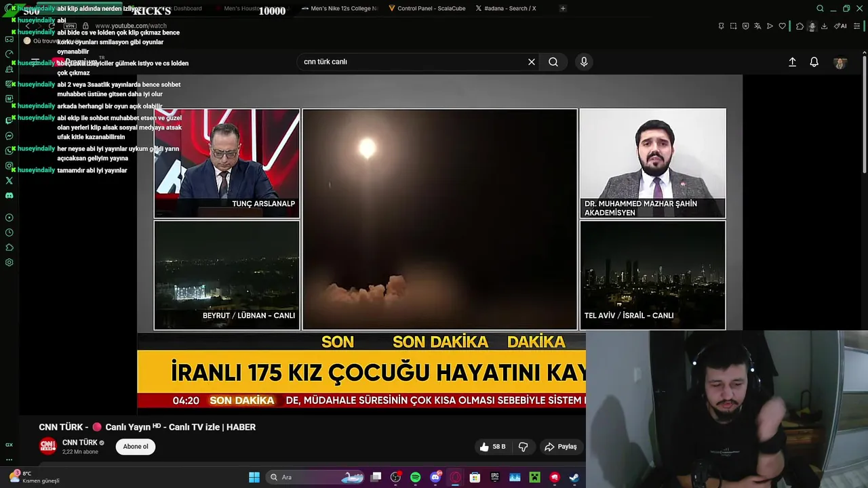Open Epic Games Launcher from the taskbar
The width and height of the screenshot is (868, 488).
tap(494, 477)
